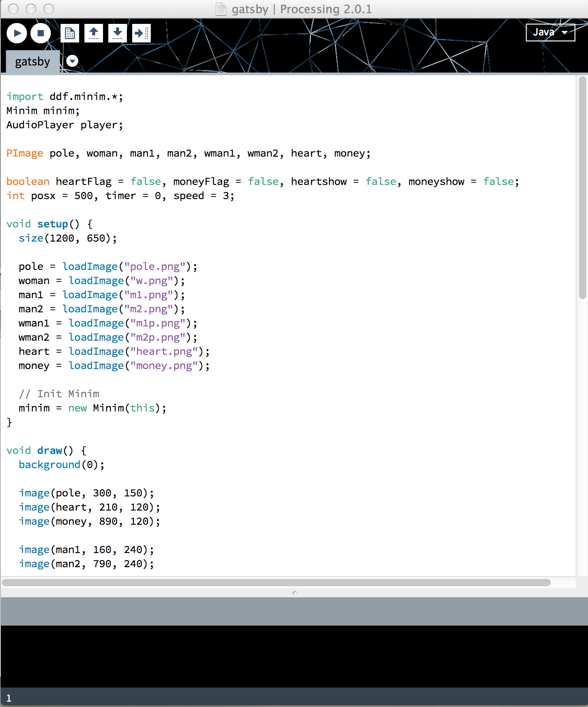This screenshot has height=707, width=588.
Task: Click 'posx = 500' in the int line
Action: [62, 196]
